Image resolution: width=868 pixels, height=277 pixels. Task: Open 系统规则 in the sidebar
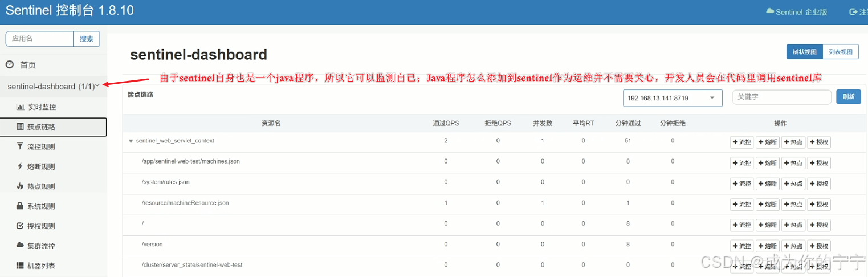[42, 206]
